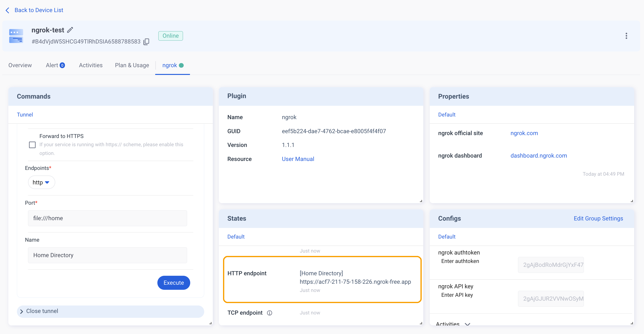Click the device server icon

(x=16, y=36)
